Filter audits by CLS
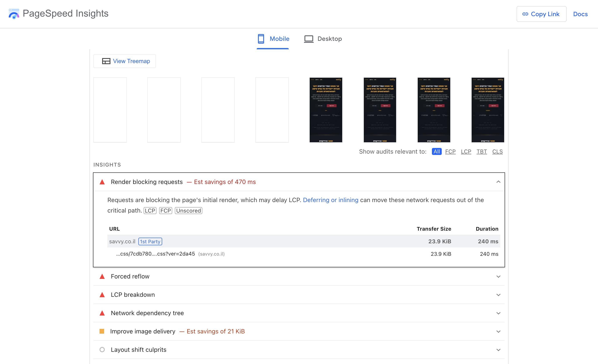 pyautogui.click(x=497, y=151)
